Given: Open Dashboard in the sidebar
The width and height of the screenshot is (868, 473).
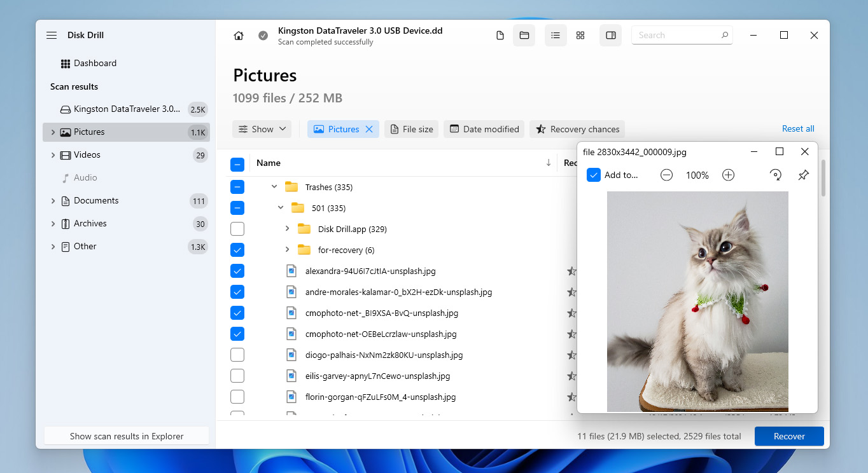Looking at the screenshot, I should [x=95, y=64].
